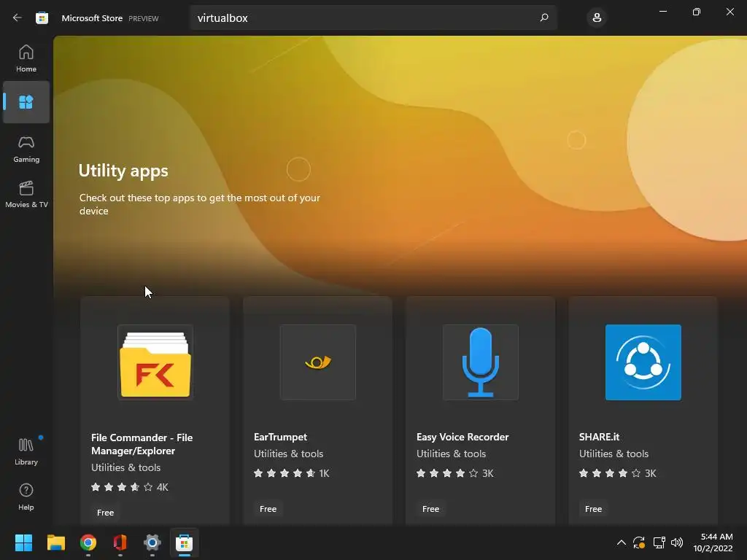This screenshot has height=560, width=747.
Task: Click the EarTrumpet title text
Action: [280, 437]
